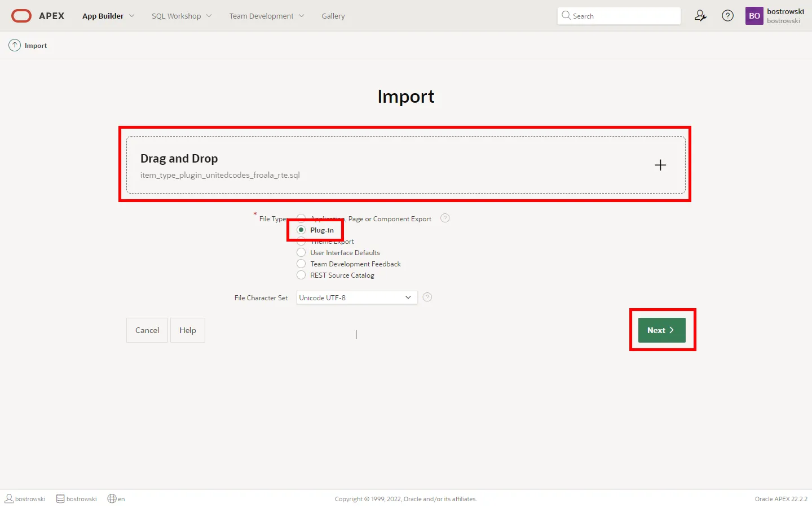This screenshot has width=812, height=508.
Task: Click the Cancel button
Action: [x=147, y=330]
